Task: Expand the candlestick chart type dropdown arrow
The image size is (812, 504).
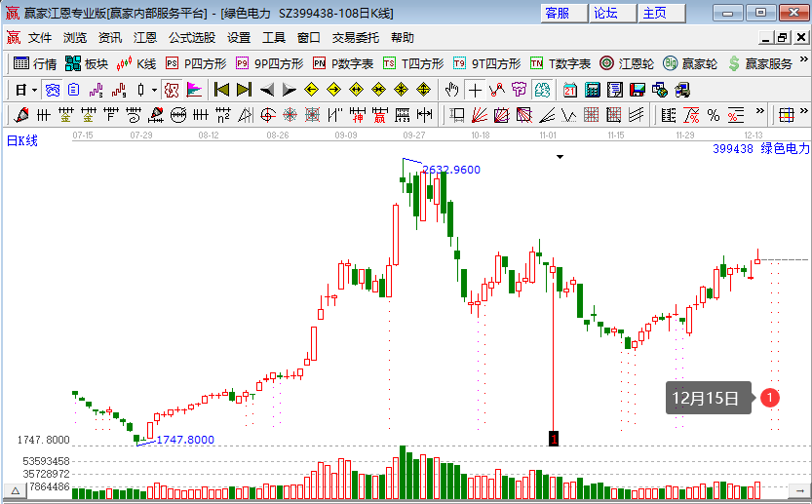Action: (154, 90)
